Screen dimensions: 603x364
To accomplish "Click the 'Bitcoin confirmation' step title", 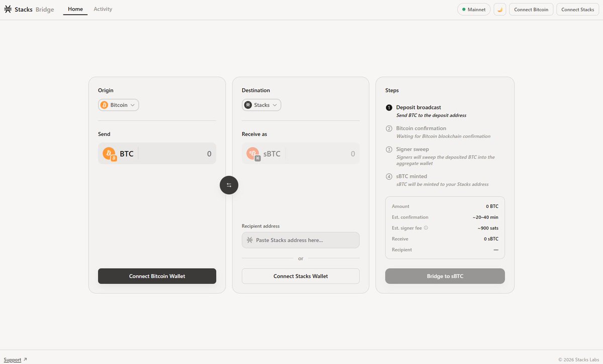I will (421, 129).
